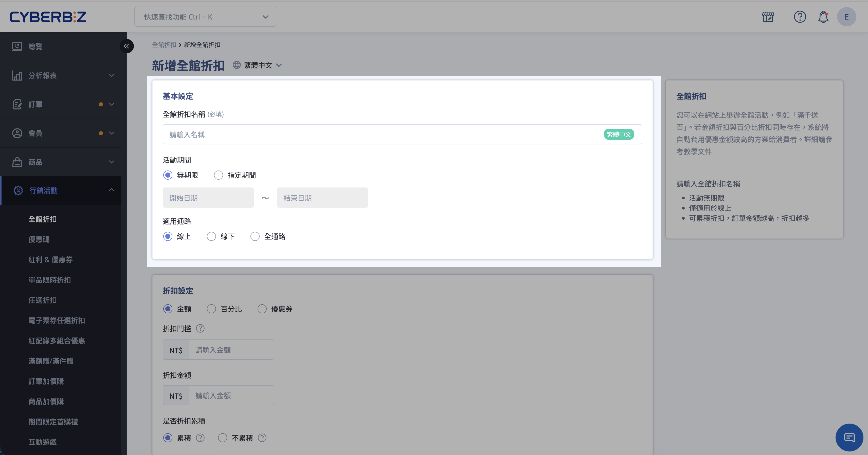
Task: Open 優惠碼 in the sidebar
Action: 39,239
